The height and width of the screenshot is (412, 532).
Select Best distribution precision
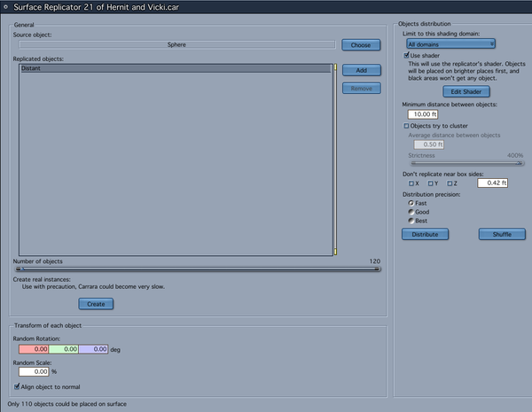click(x=411, y=221)
